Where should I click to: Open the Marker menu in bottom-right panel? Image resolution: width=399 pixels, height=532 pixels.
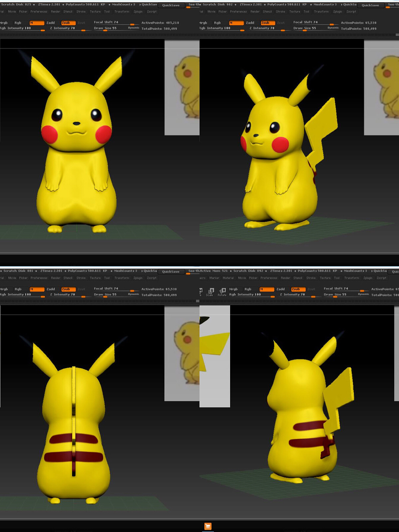[x=214, y=278]
